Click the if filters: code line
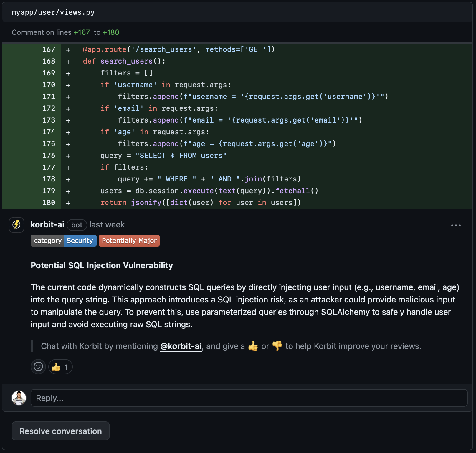Image resolution: width=476 pixels, height=453 pixels. pyautogui.click(x=124, y=167)
